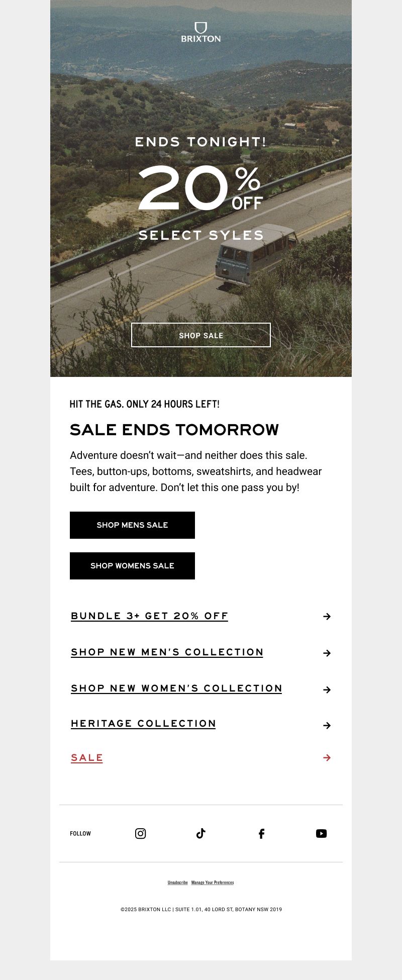This screenshot has height=980, width=402.
Task: Click arrow next to Bundle 3+ Get 20% Off
Action: pos(327,616)
